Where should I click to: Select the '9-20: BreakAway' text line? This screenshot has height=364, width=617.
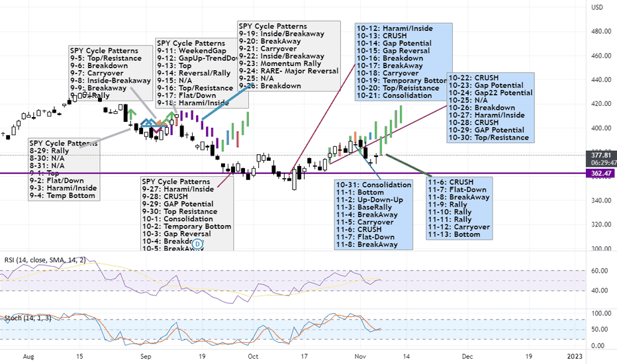tap(270, 41)
